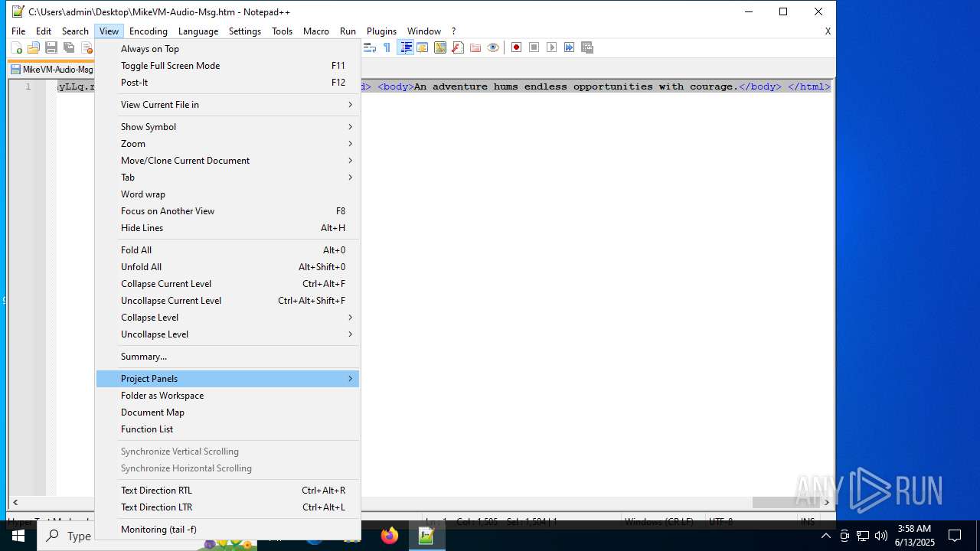The width and height of the screenshot is (980, 551).
Task: Expand Move/Clone Current Document submenu
Action: click(227, 161)
